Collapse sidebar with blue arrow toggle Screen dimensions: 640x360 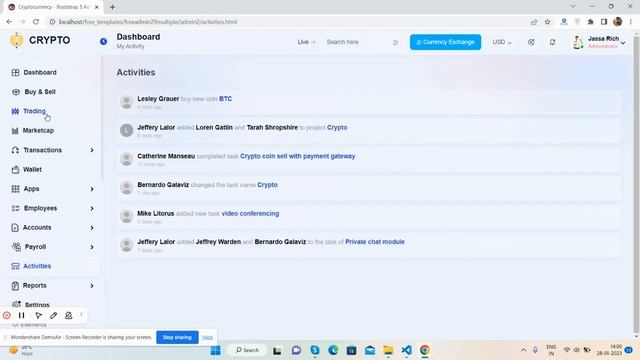point(104,41)
